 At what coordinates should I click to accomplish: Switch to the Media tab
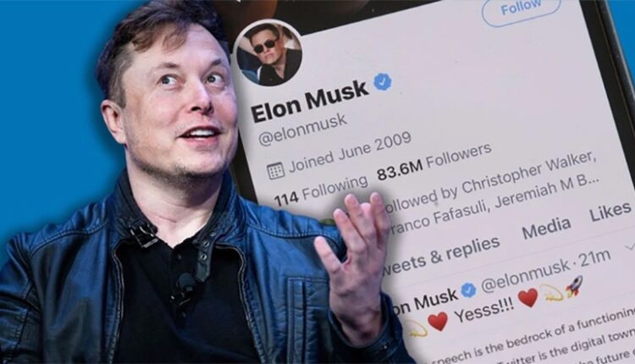coord(547,228)
